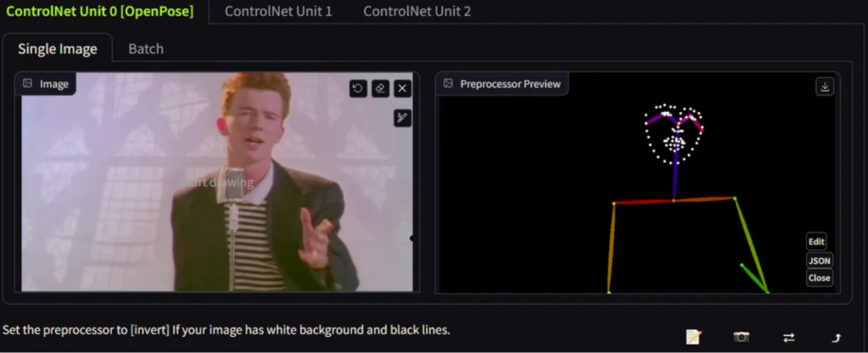Screen dimensions: 868x353
Task: Open ControlNet Unit 0 [OpenPose] tab
Action: pyautogui.click(x=99, y=12)
